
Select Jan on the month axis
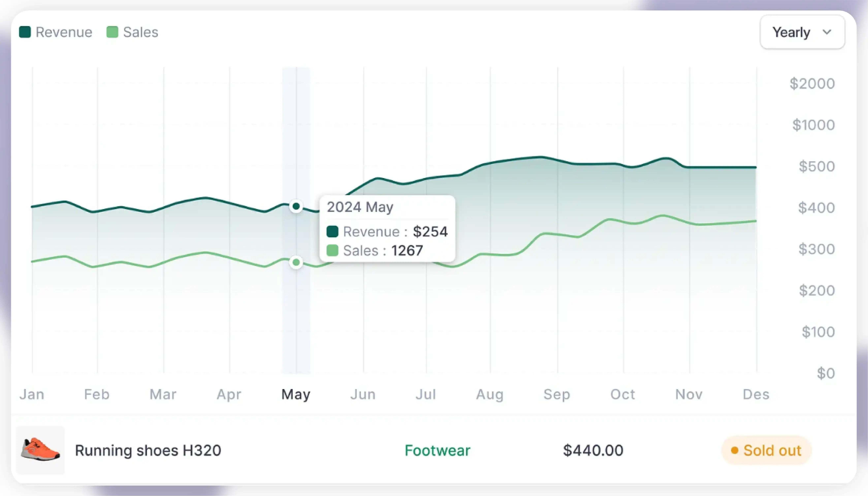tap(32, 394)
